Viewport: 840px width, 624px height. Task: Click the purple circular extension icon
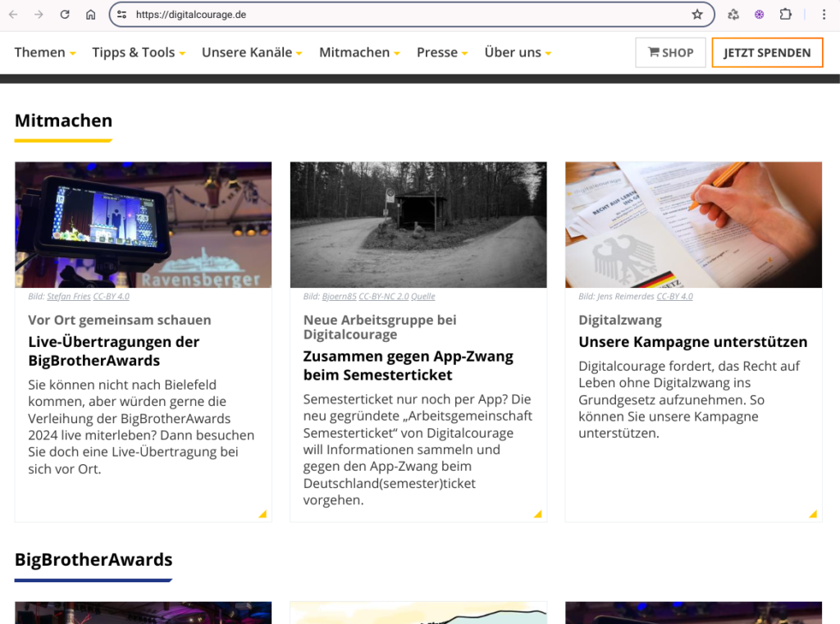[760, 15]
